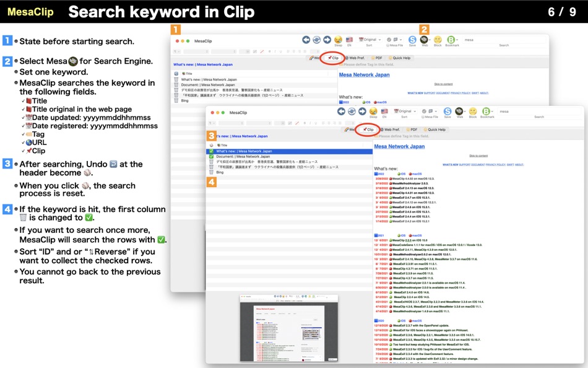Open the Web engine dropdown arrow in the front window
The height and width of the screenshot is (368, 588).
point(465,112)
